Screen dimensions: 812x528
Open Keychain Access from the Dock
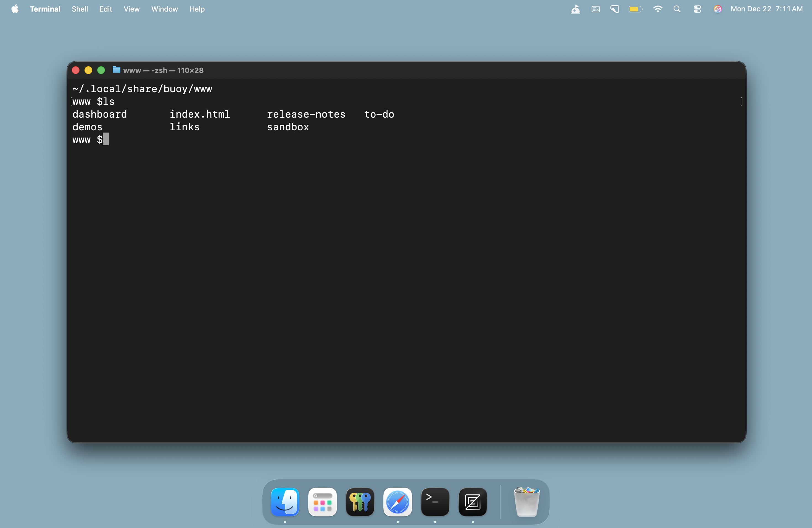click(360, 502)
